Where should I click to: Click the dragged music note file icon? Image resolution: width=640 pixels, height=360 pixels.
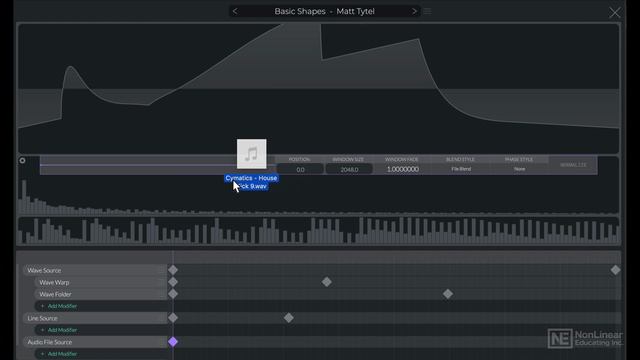coord(251,154)
